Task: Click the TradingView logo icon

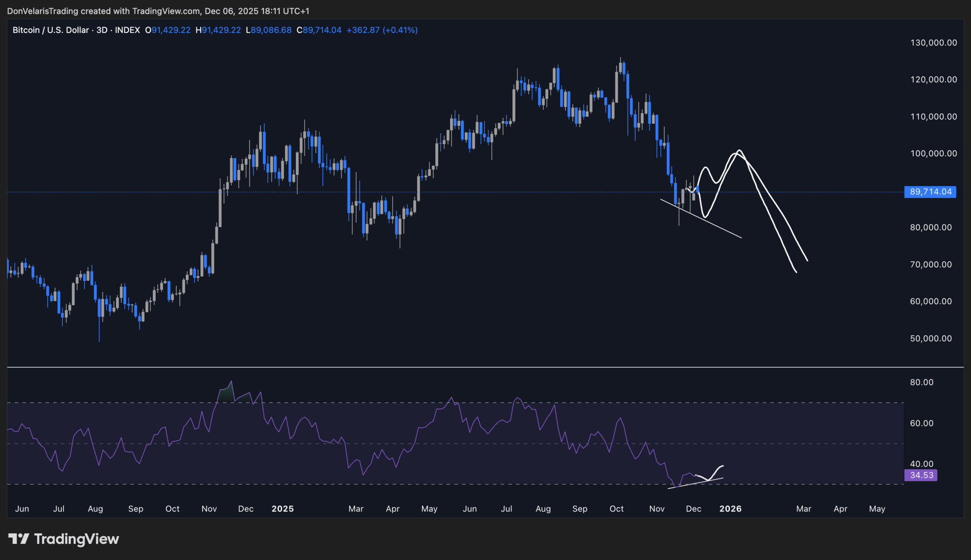Action: point(19,539)
